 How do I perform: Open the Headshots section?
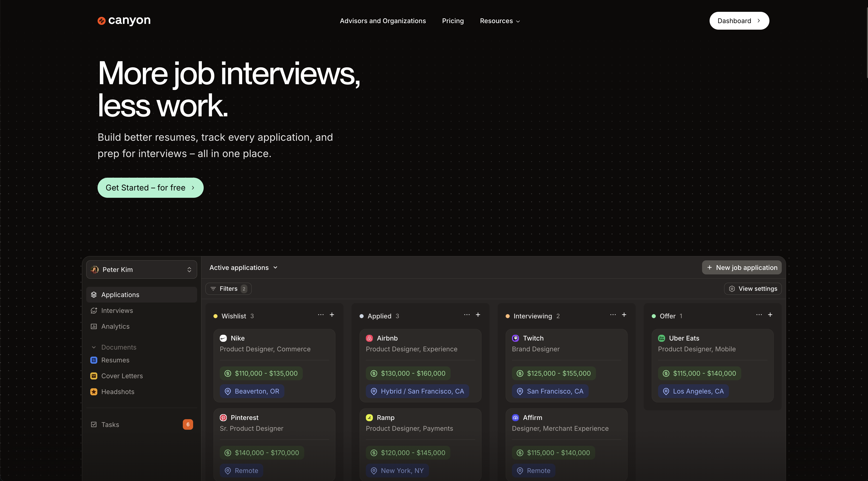pyautogui.click(x=117, y=391)
